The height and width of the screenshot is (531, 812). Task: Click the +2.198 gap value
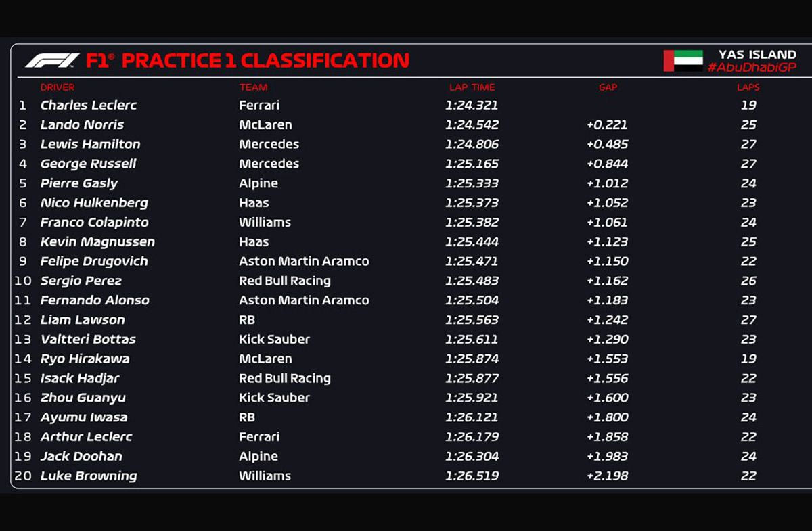tap(607, 476)
